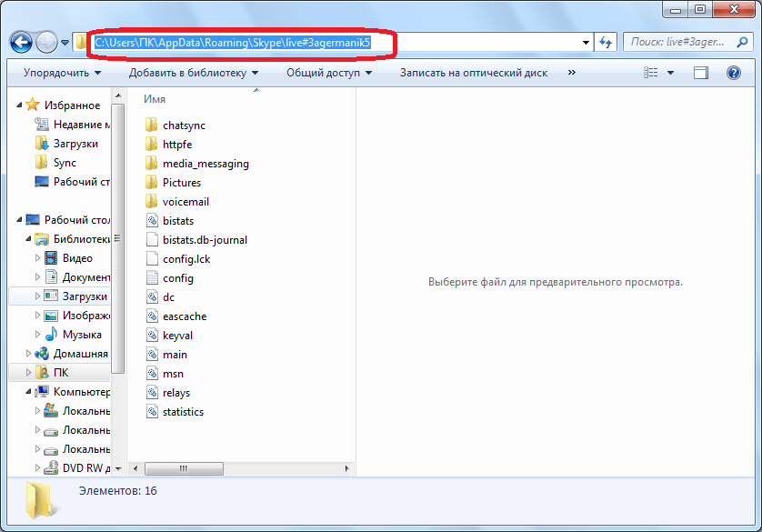762x532 pixels.
Task: Select the Pictures folder
Action: pos(181,183)
